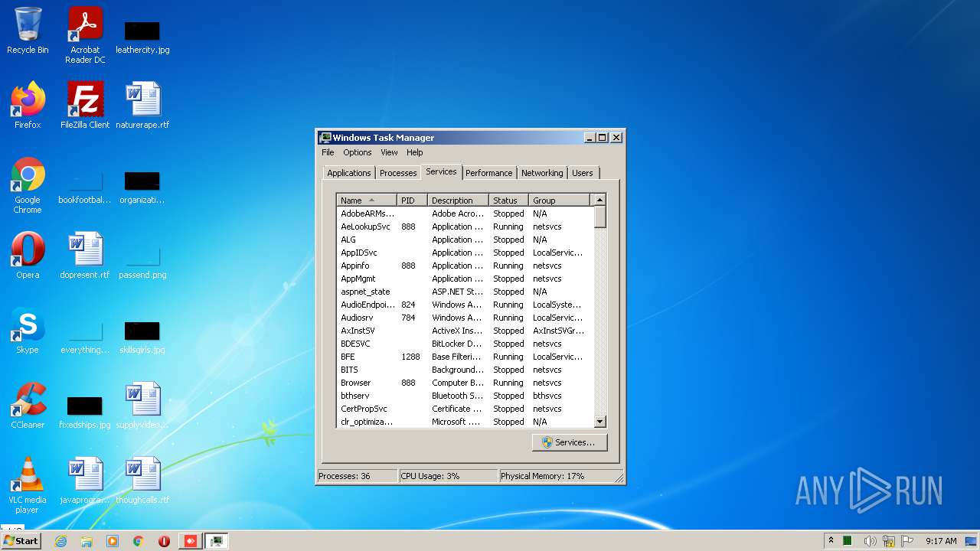Select the Audiosrv service row
980x551 pixels.
point(465,318)
